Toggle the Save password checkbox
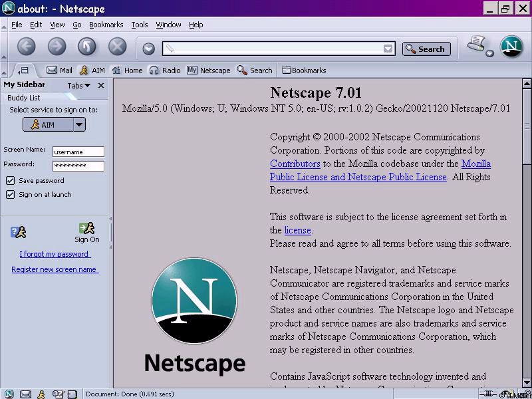 [x=10, y=180]
